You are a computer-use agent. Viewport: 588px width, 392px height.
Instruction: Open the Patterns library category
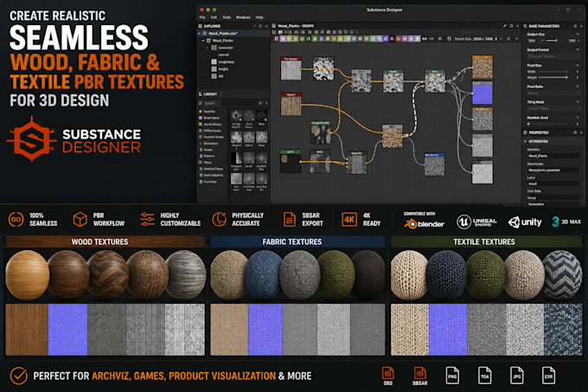[x=207, y=156]
